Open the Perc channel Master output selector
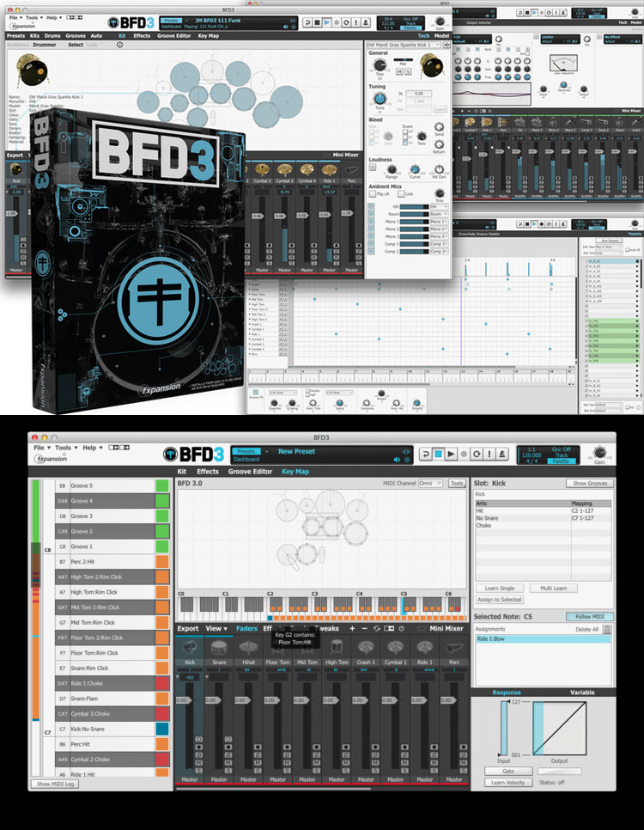 (x=454, y=779)
